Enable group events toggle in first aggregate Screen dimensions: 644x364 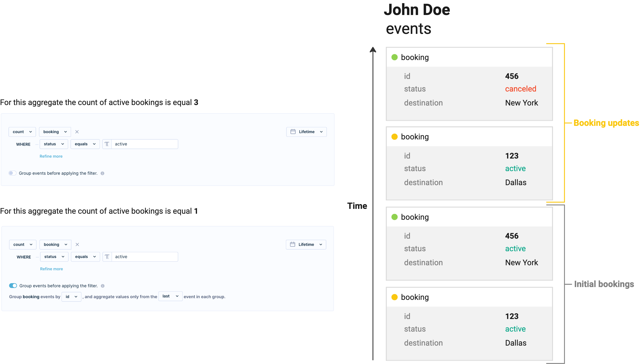point(13,173)
